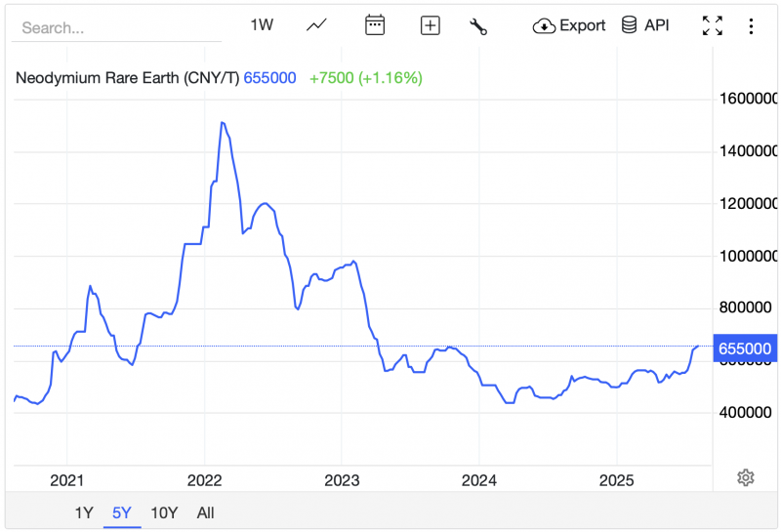
Task: Click the plus icon to add comparison
Action: pos(431,26)
